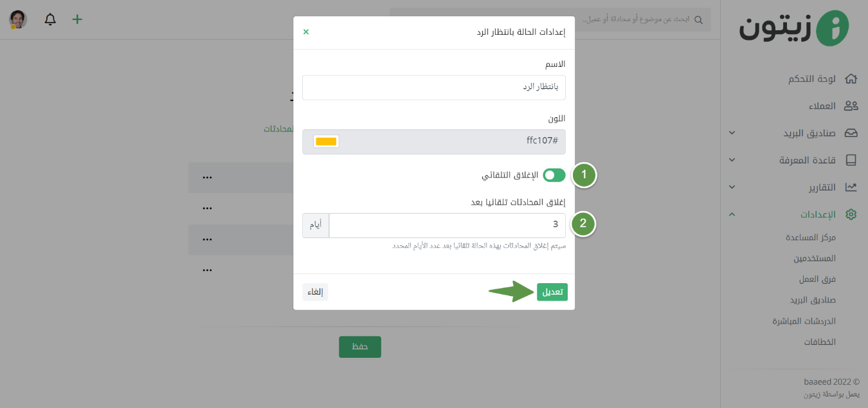868x408 pixels.
Task: Click the yellow color swatch
Action: pyautogui.click(x=326, y=142)
